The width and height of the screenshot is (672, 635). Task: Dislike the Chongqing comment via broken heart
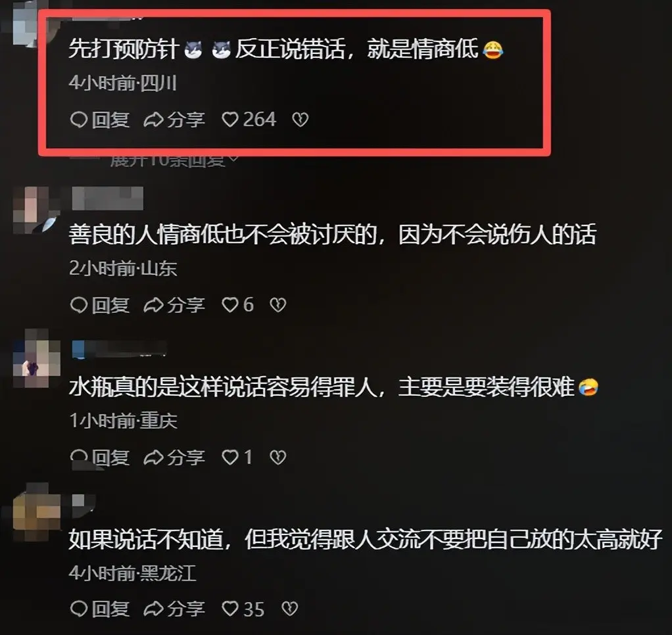tap(277, 457)
